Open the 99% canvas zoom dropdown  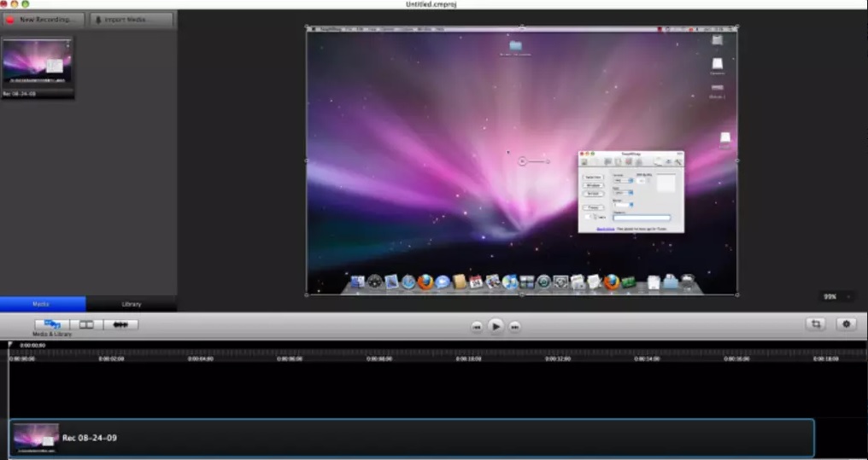[837, 297]
